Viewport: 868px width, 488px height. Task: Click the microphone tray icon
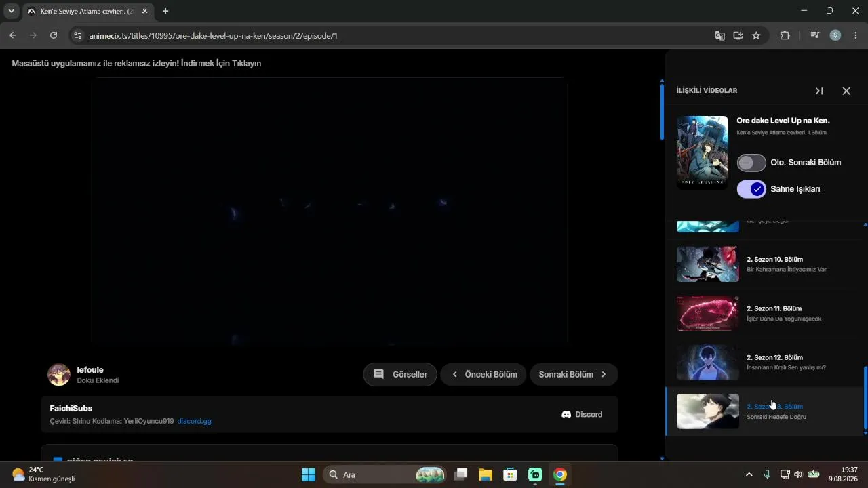(767, 474)
